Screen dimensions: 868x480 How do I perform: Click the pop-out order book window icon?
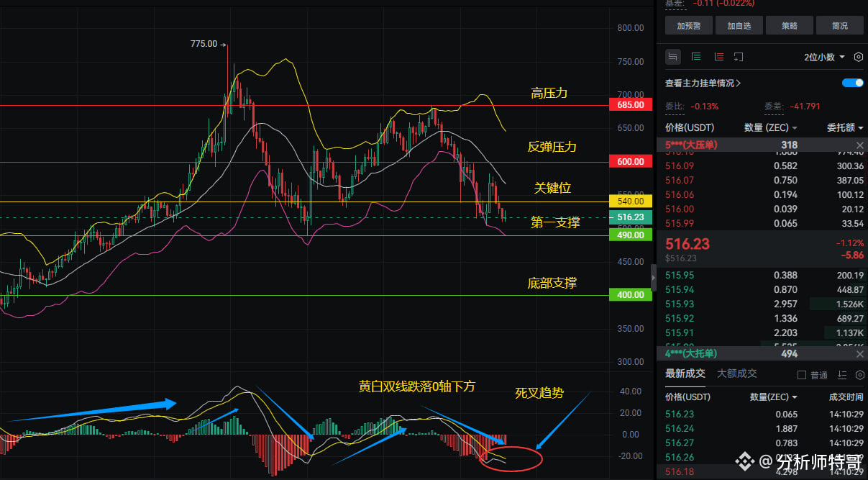point(739,57)
